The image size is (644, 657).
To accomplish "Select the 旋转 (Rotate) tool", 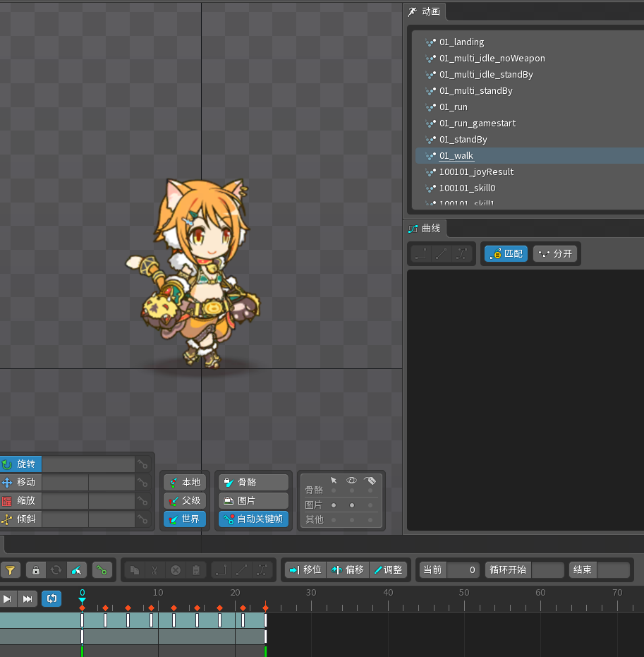I will [20, 464].
